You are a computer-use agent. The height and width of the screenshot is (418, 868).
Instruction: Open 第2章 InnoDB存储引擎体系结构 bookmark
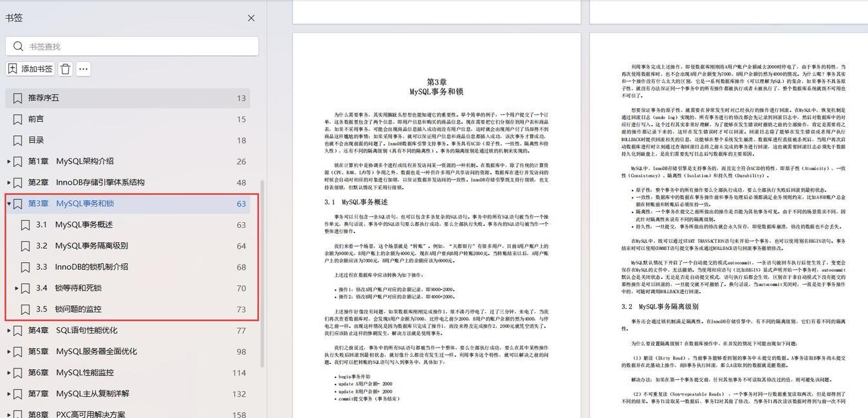pyautogui.click(x=86, y=182)
